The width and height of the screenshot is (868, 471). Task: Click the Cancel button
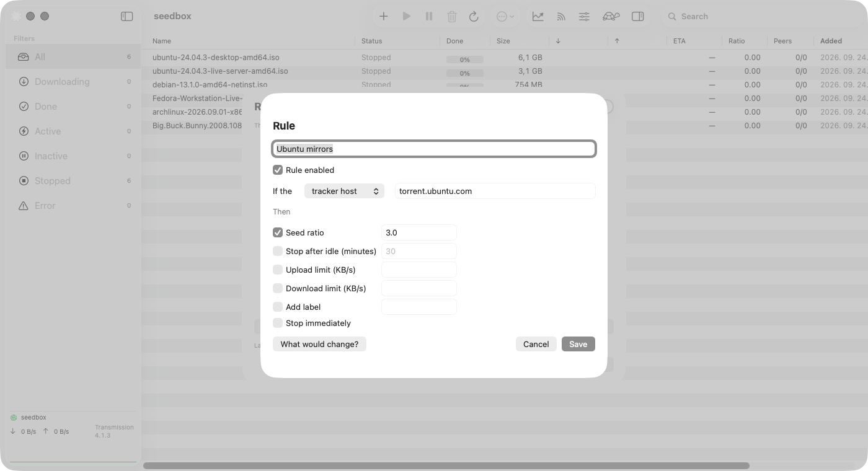[536, 344]
